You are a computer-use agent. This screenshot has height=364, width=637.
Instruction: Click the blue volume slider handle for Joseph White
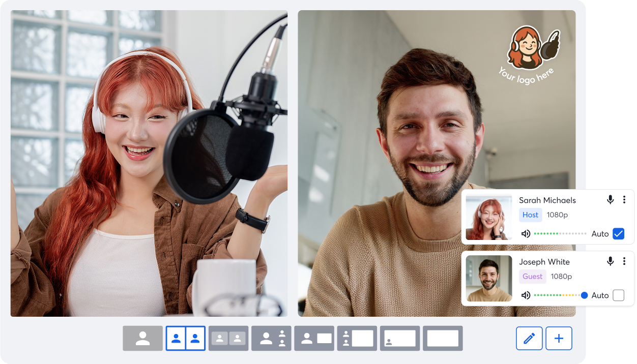(584, 295)
